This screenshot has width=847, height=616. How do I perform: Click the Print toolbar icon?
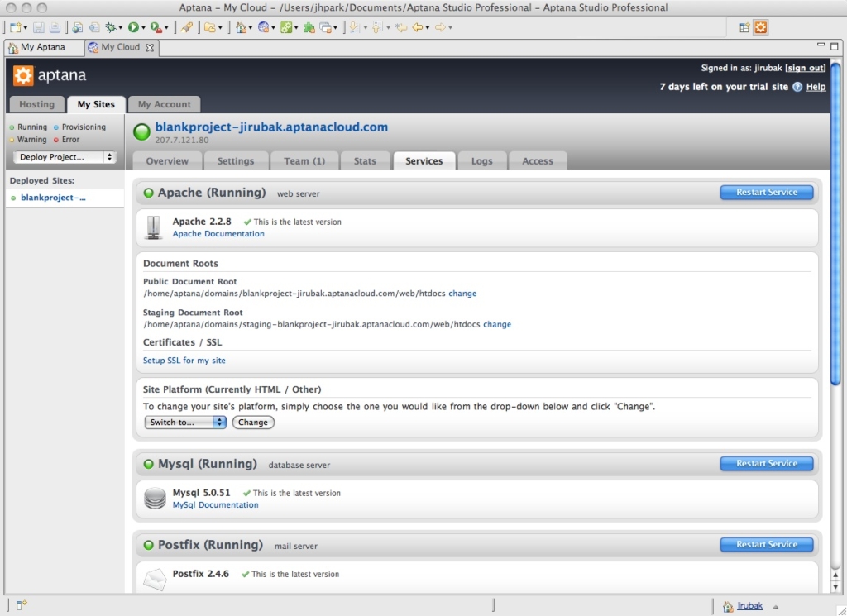(55, 27)
